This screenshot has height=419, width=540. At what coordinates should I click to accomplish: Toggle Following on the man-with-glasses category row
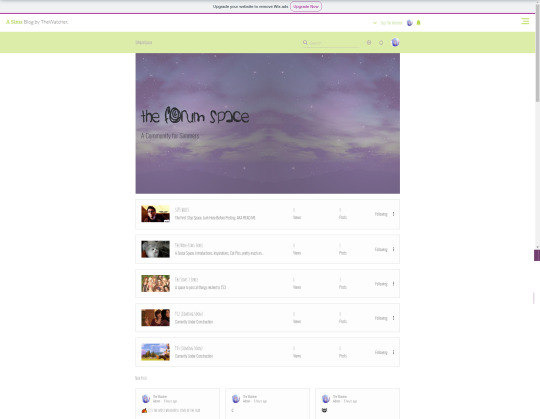click(381, 214)
